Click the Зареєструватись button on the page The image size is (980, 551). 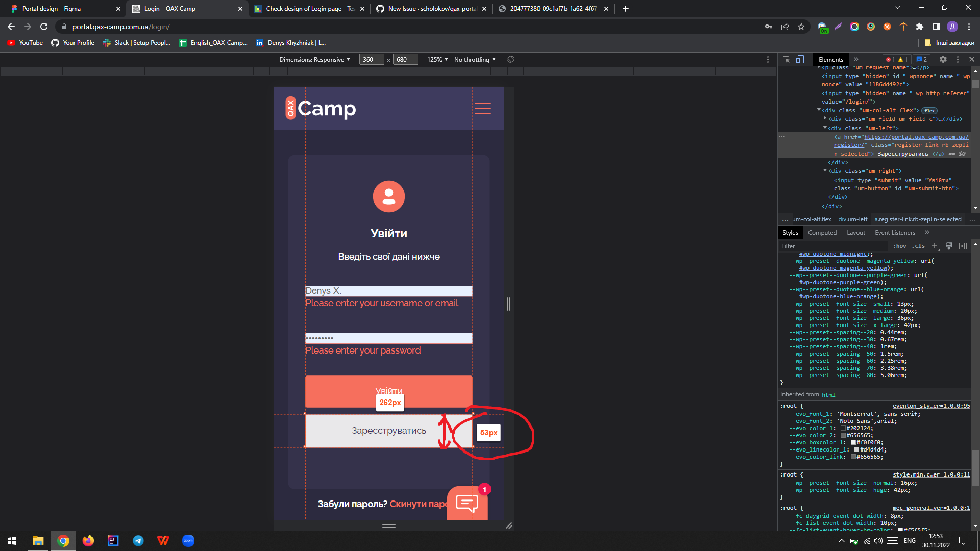point(389,431)
